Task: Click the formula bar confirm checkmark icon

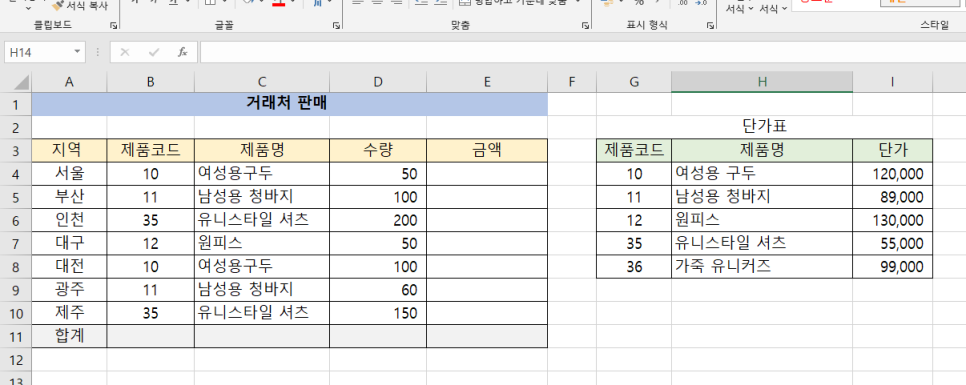Action: point(153,52)
